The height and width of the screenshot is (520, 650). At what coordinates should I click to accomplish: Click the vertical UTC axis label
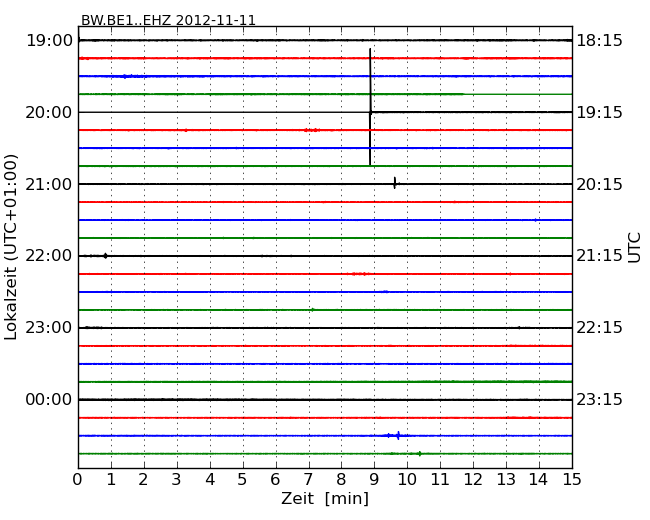[634, 248]
